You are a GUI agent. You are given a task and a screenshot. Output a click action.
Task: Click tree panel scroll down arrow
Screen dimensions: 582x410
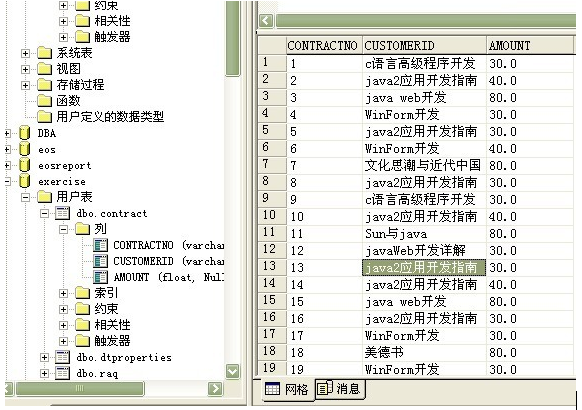pos(233,371)
